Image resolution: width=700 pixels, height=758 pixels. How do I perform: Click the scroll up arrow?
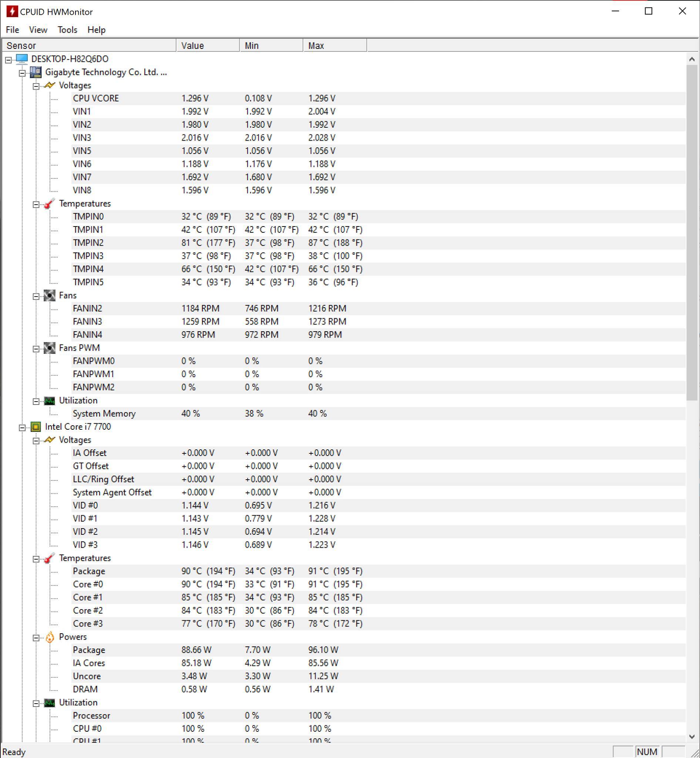point(691,59)
